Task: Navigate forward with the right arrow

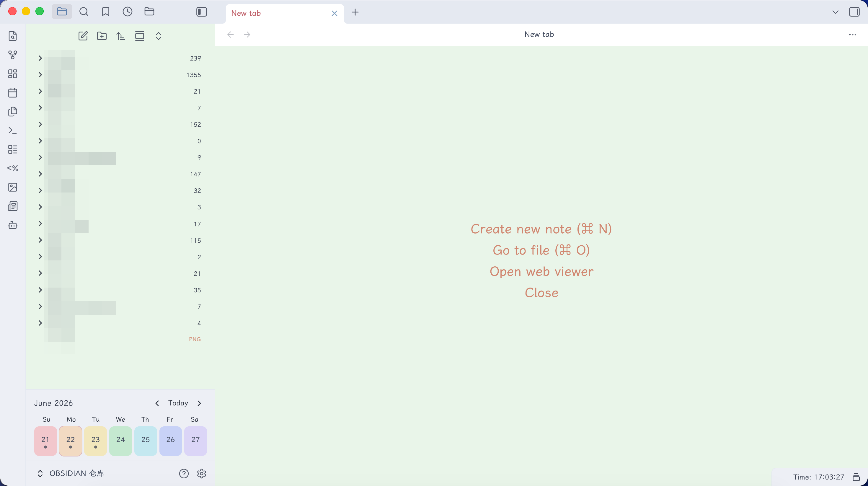Action: [x=247, y=34]
